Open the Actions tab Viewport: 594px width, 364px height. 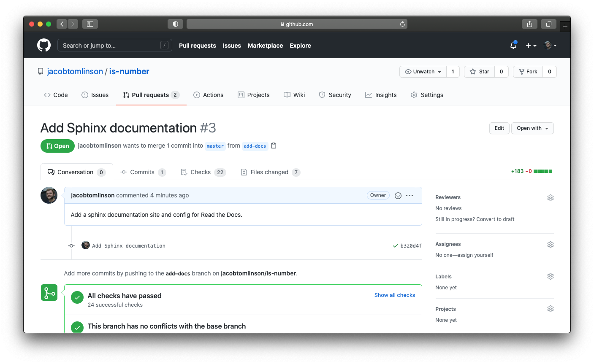point(209,94)
